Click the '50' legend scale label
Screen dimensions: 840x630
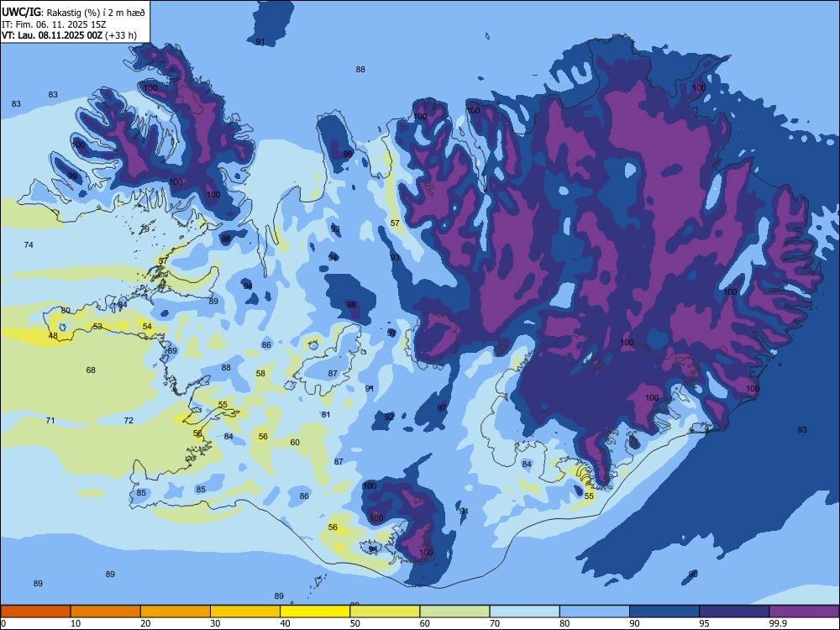(354, 623)
